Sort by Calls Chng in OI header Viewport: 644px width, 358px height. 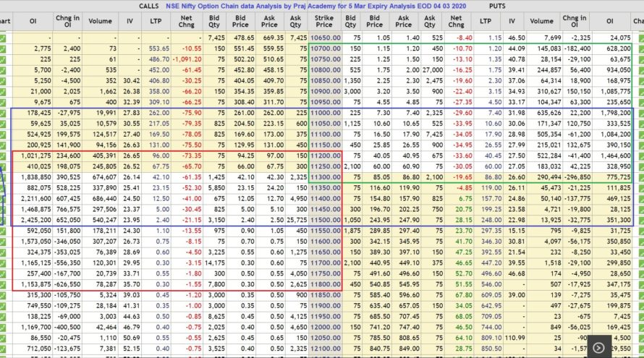[68, 22]
